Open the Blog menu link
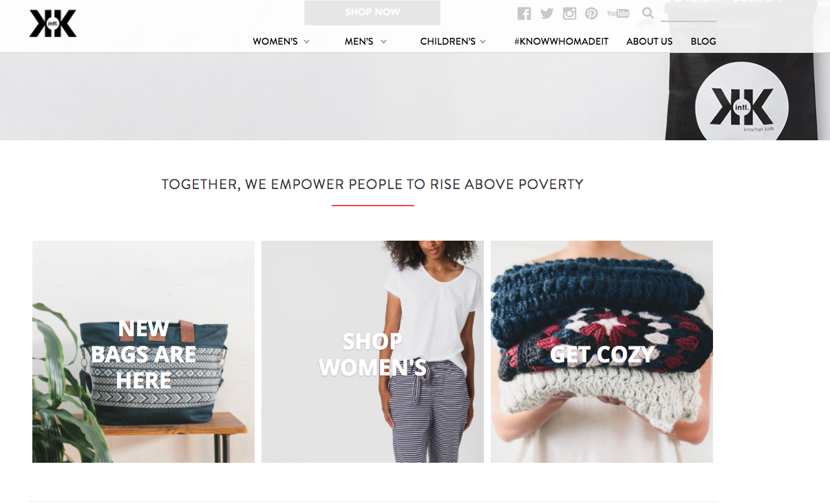The width and height of the screenshot is (830, 504). pyautogui.click(x=703, y=41)
